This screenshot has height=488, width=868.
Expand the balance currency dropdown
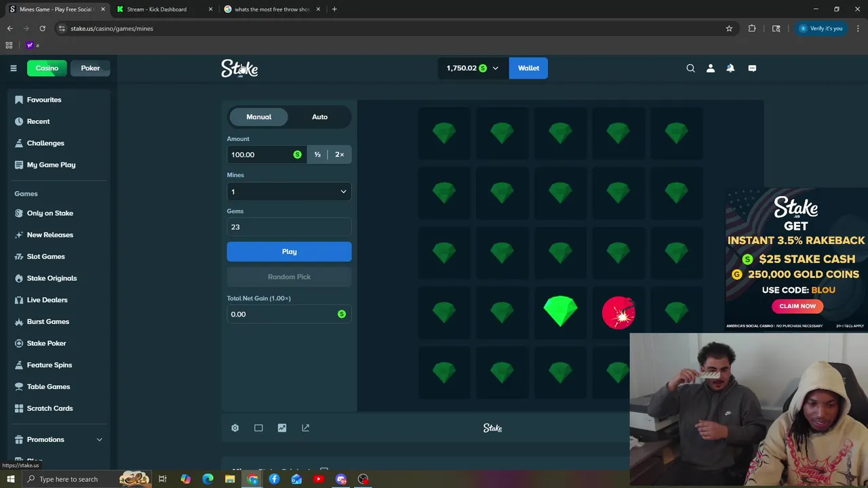coord(495,68)
